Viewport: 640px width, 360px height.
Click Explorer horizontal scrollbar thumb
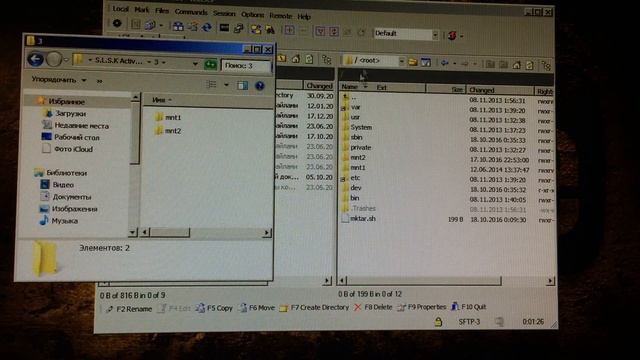click(x=170, y=233)
